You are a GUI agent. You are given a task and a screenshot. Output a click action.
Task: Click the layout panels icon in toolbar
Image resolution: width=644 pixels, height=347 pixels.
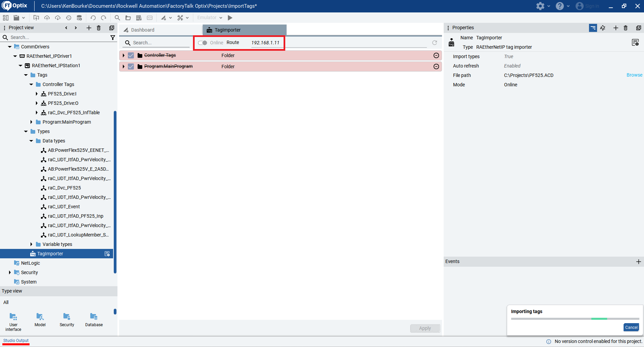click(6, 18)
